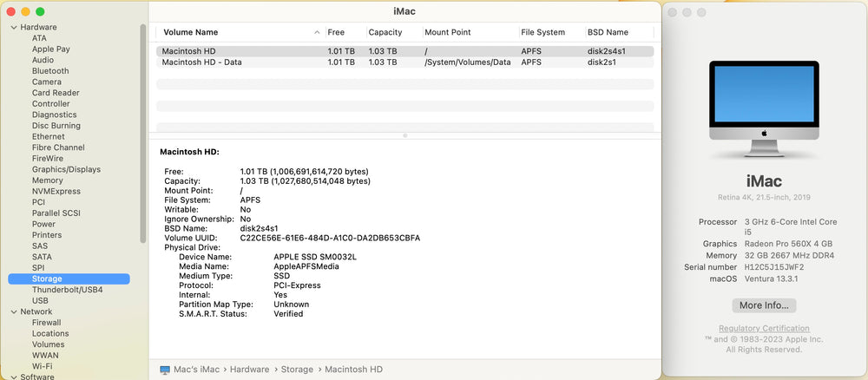The width and height of the screenshot is (868, 380).
Task: Open Controller hardware info
Action: pyautogui.click(x=51, y=103)
